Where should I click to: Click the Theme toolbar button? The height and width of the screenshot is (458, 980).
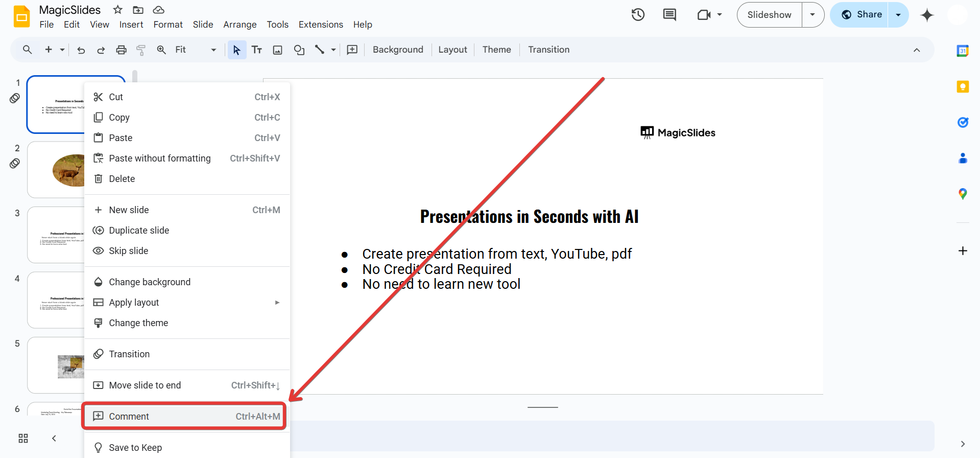click(496, 50)
